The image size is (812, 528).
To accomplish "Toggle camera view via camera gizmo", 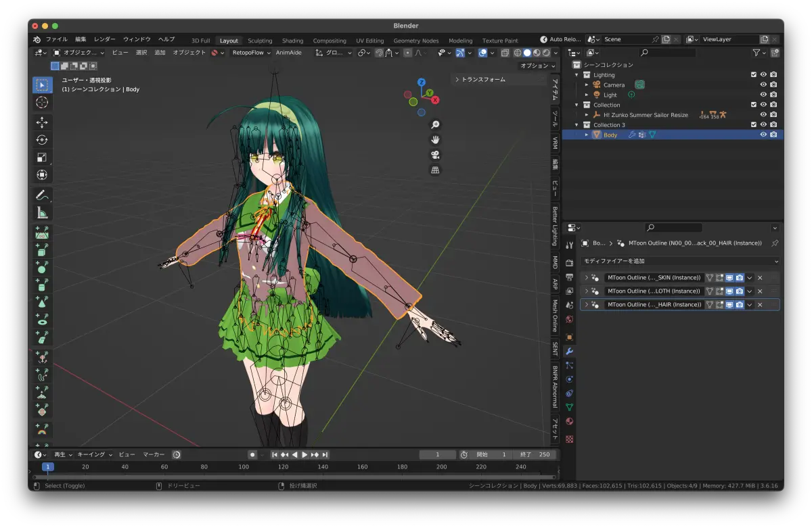I will click(x=435, y=155).
